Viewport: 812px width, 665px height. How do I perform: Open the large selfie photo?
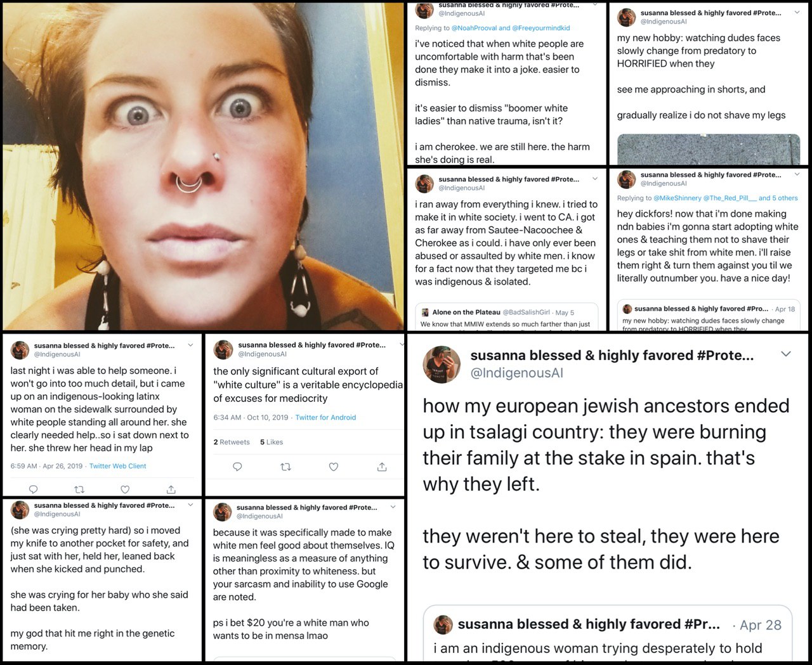(x=203, y=165)
